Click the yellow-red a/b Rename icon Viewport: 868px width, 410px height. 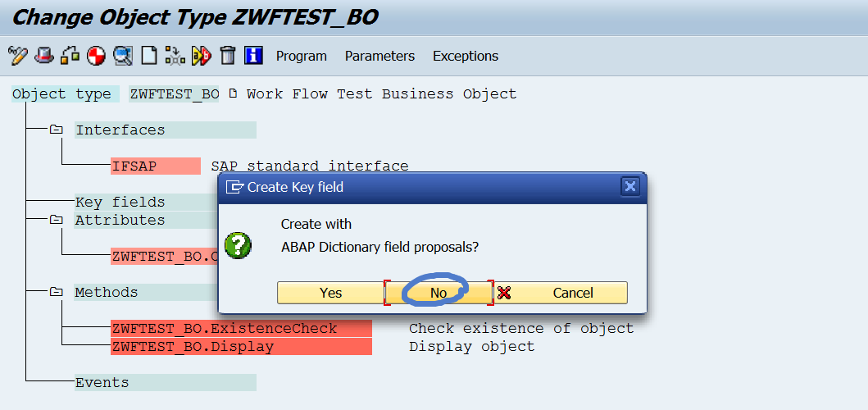point(201,56)
